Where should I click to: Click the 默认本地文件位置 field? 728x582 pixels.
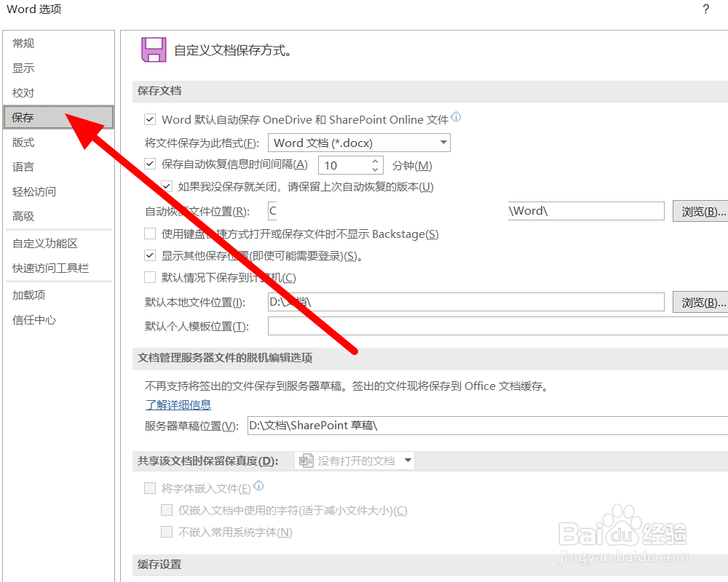(x=466, y=302)
